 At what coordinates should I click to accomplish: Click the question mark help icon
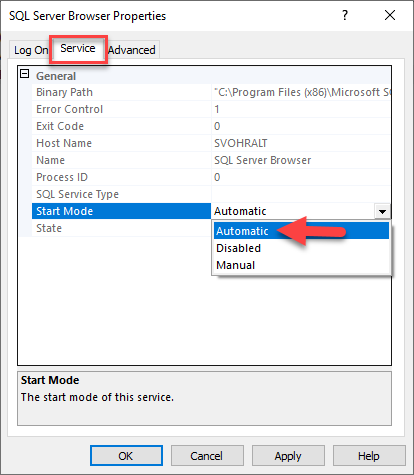[x=345, y=15]
